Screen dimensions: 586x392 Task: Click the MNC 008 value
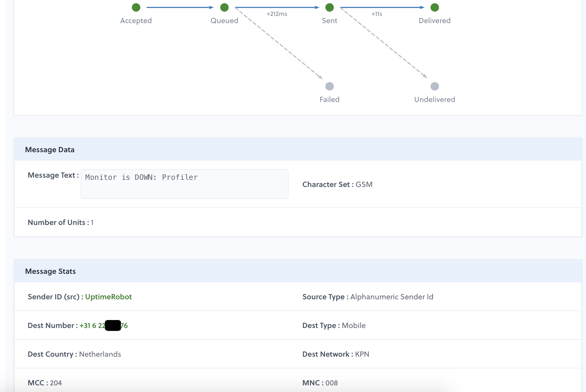[x=332, y=383]
